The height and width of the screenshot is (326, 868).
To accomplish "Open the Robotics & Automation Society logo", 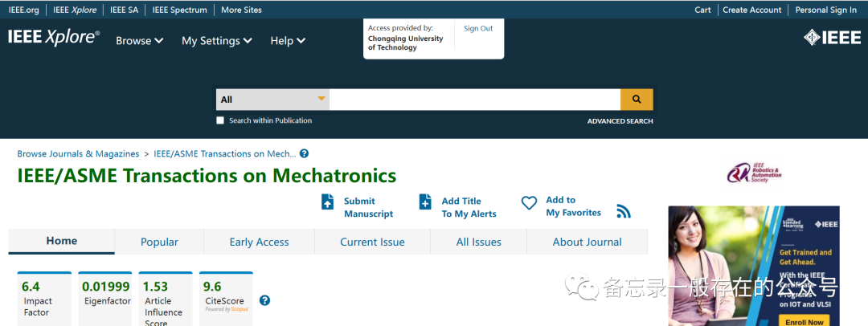I will [x=755, y=173].
